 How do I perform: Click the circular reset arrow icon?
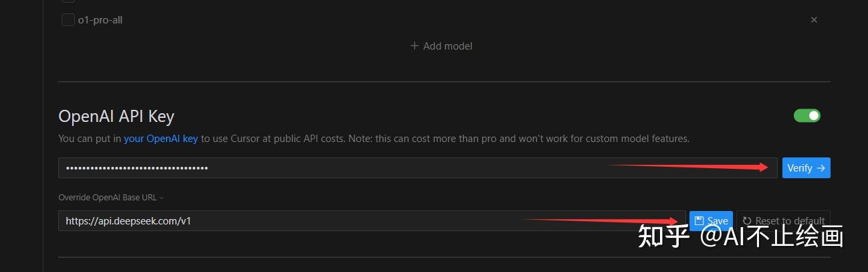pos(747,221)
